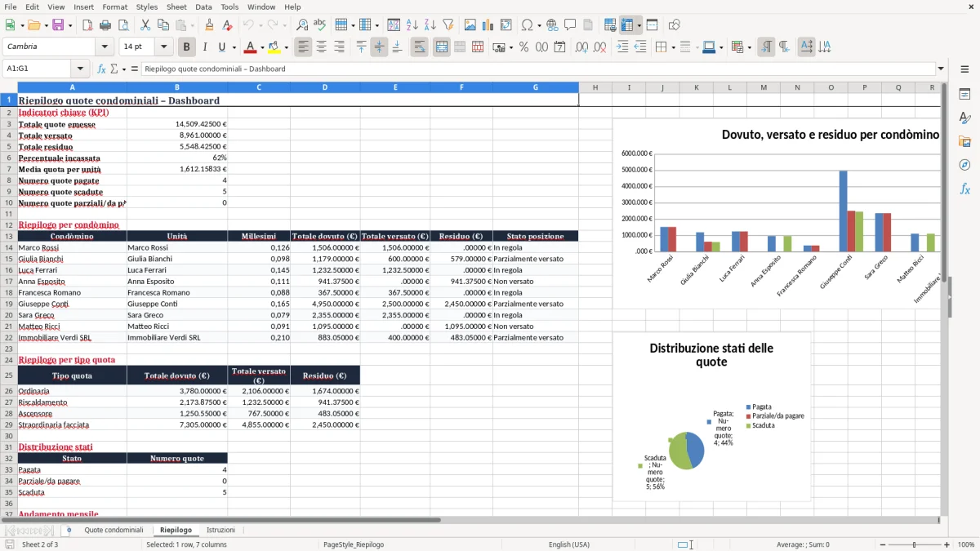Viewport: 980px width, 551px height.
Task: Open sidebar Styles icon
Action: (964, 118)
